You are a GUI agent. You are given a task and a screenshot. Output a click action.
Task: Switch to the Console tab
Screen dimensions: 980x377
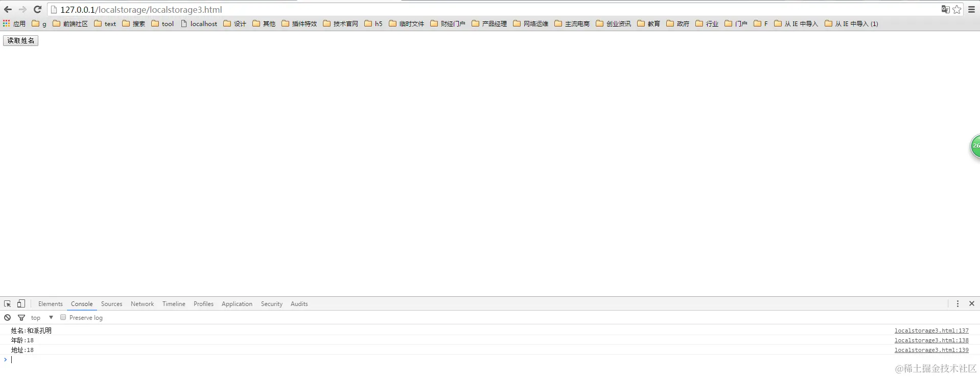(x=82, y=303)
